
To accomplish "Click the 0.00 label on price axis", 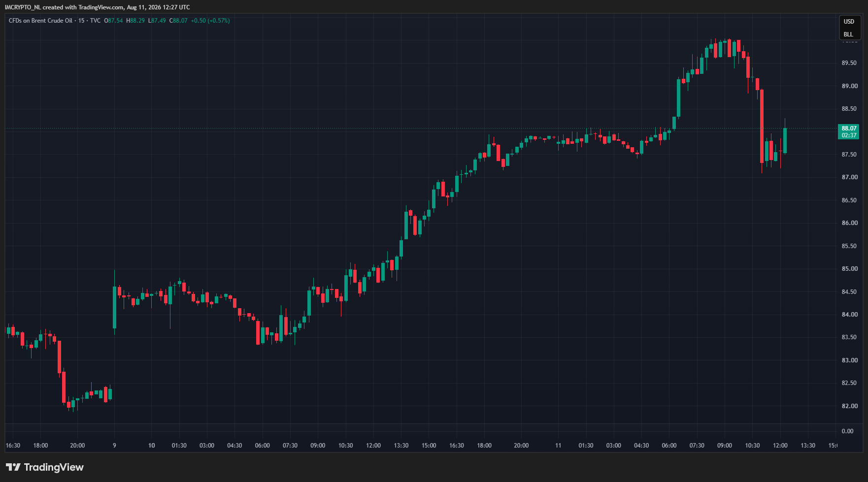I will (x=847, y=431).
